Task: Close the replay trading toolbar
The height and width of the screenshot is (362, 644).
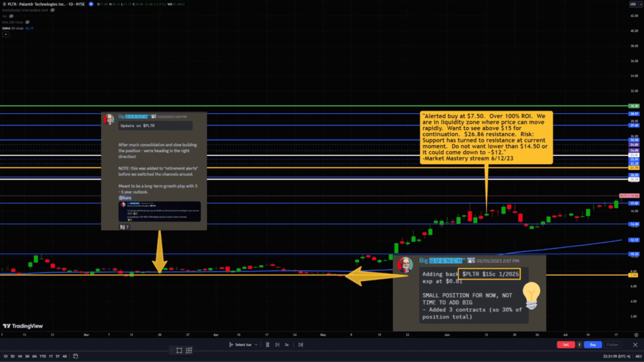Action: [x=636, y=344]
